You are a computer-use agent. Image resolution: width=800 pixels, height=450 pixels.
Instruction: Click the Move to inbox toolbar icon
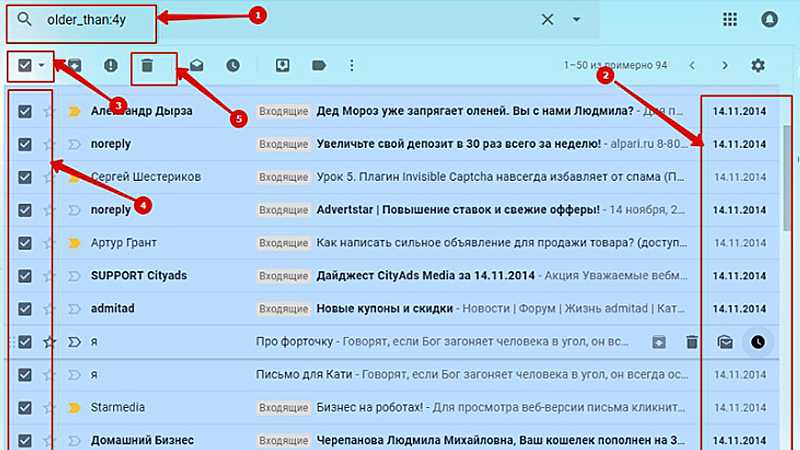(282, 65)
